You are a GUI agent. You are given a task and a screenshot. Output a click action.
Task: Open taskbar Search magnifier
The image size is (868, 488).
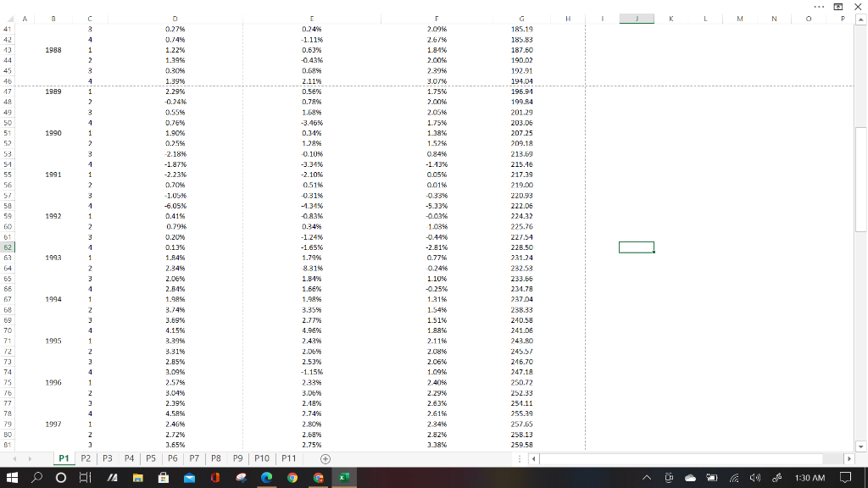(x=36, y=478)
